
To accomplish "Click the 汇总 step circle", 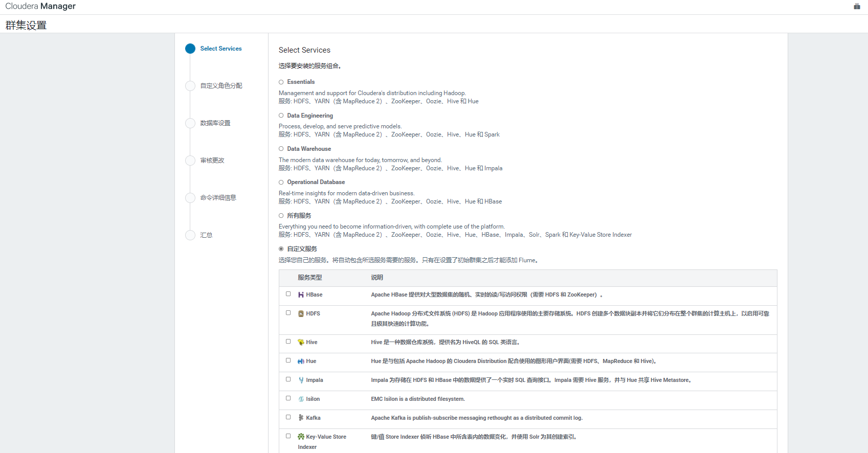I will [190, 235].
